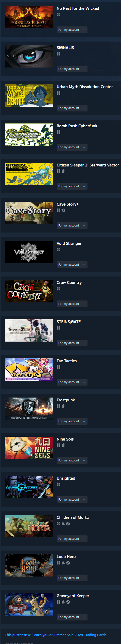Open the 'For my account' dropdown for SIGNALIS

tap(72, 69)
